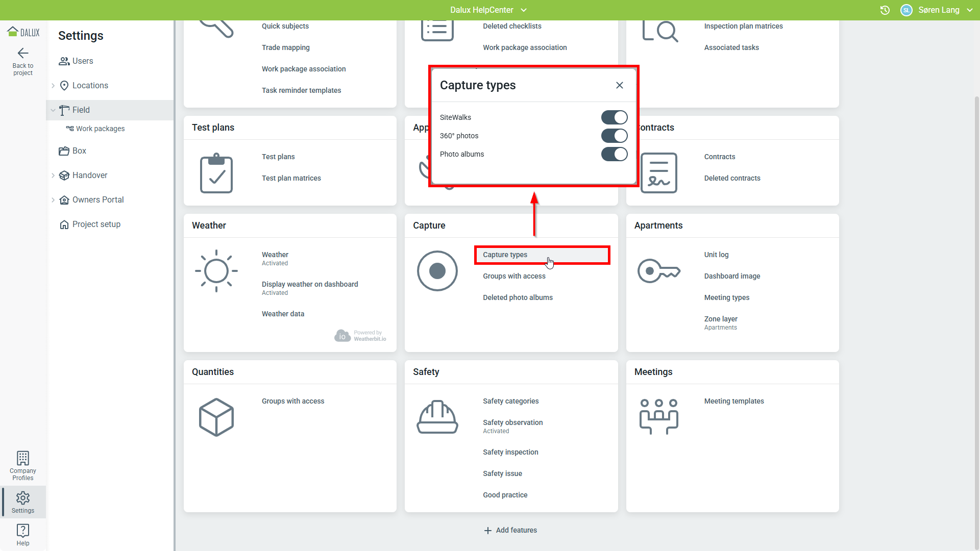
Task: Expand the Locations tree item
Action: pos(53,86)
